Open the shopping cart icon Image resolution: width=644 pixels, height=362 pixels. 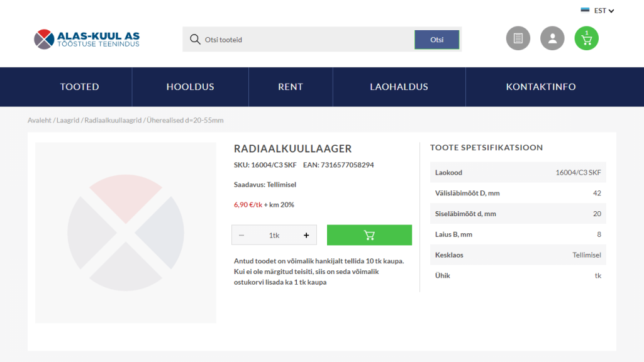[586, 38]
